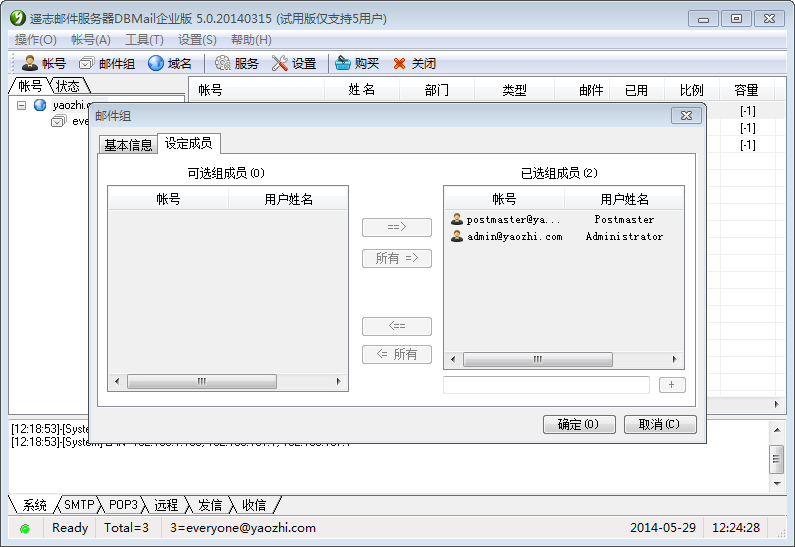
Task: Click the <= 所有 remove all button
Action: click(x=397, y=354)
